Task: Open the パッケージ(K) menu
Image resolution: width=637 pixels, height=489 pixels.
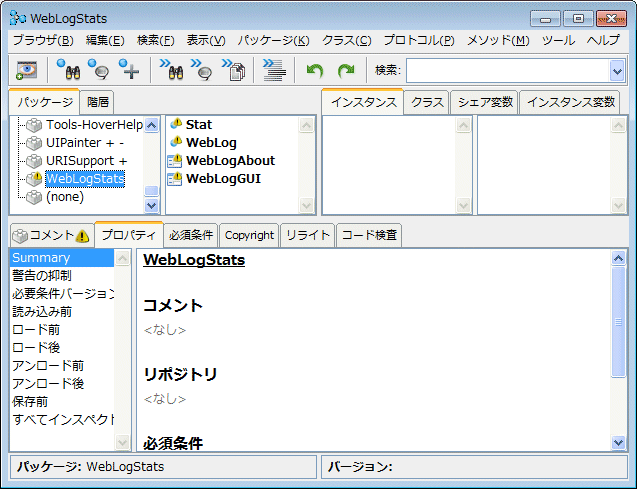Action: point(273,40)
